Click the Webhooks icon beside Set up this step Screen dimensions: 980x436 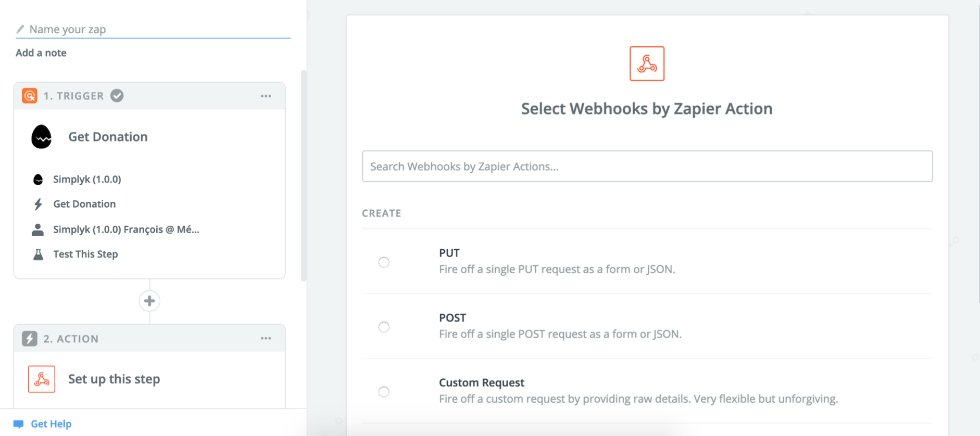pyautogui.click(x=42, y=379)
